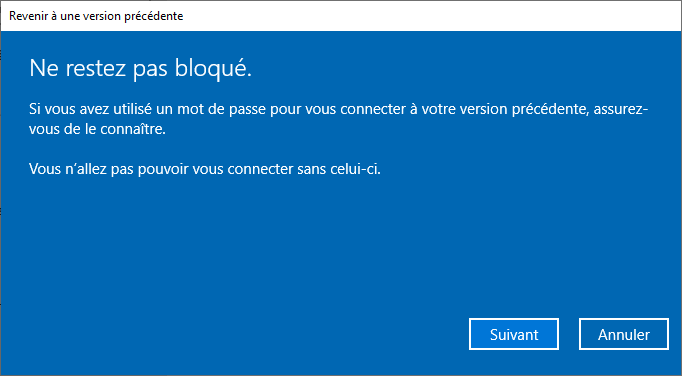Click "bloqué." at the heading's end
Screen dimensions: 682x376
tap(214, 70)
